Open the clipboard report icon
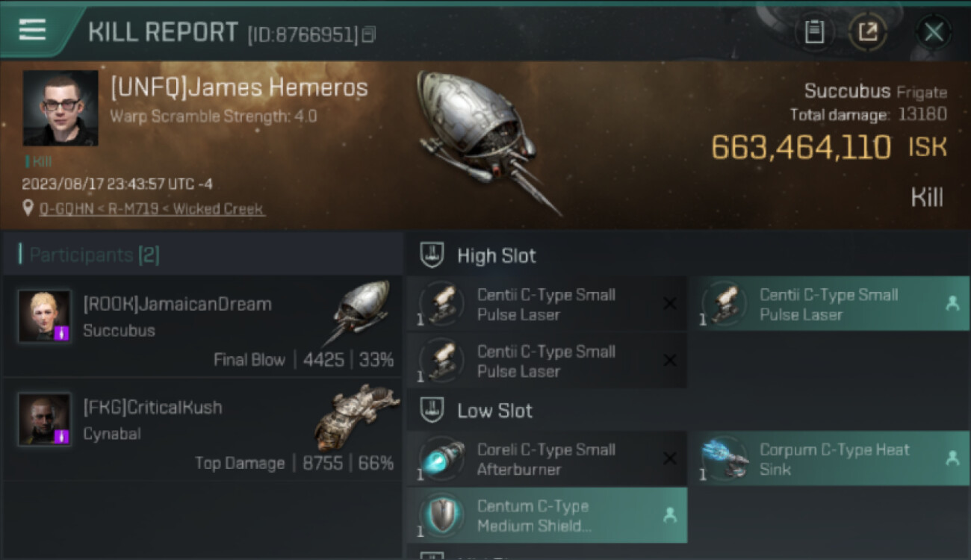 click(x=815, y=32)
